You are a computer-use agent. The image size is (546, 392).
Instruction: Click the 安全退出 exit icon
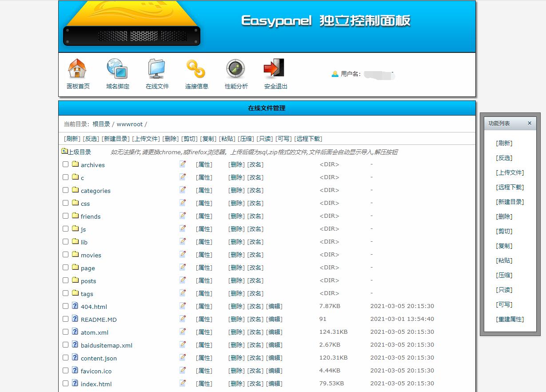click(274, 68)
